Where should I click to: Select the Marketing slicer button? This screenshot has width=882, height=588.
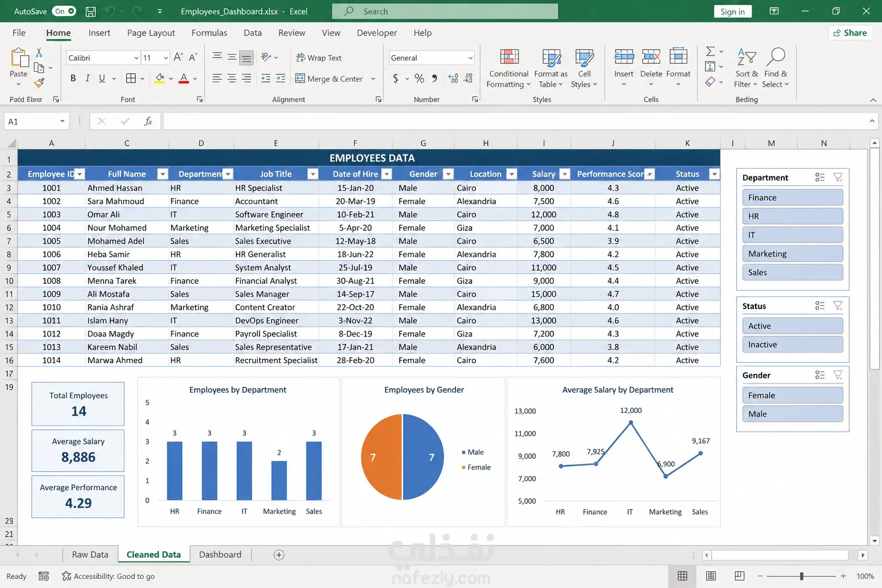pyautogui.click(x=792, y=254)
